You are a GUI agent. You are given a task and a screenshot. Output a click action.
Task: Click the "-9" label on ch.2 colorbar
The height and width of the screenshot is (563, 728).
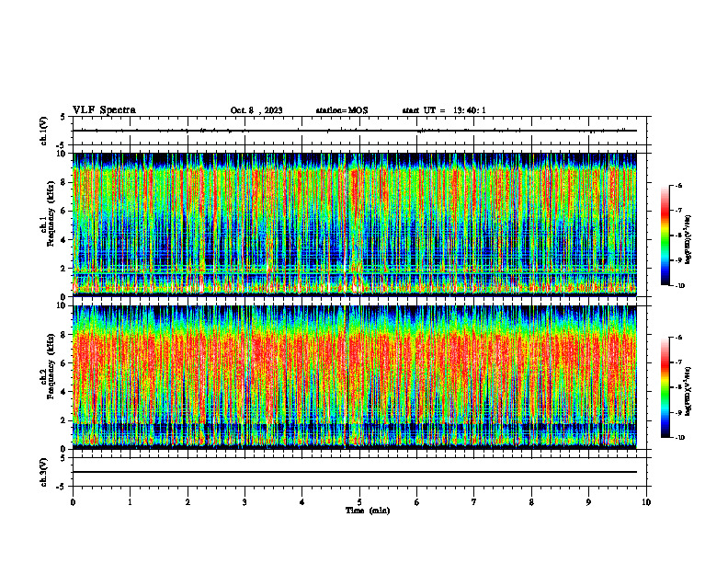[678, 412]
